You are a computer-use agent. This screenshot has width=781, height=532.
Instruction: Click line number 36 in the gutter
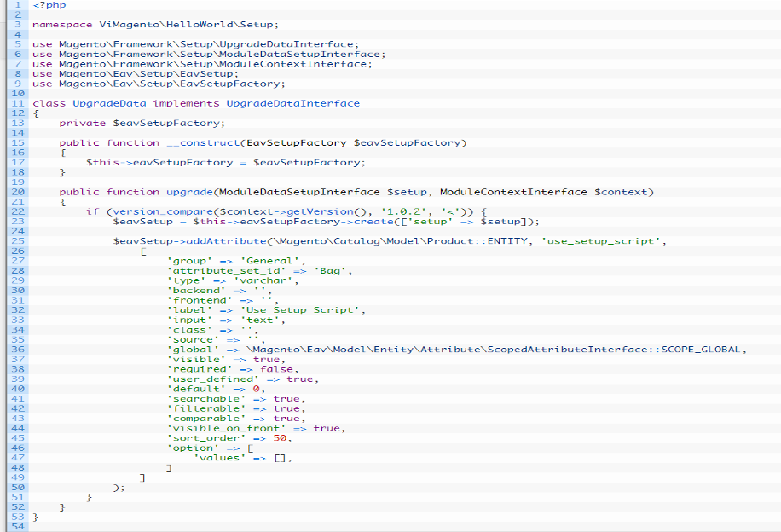click(18, 350)
